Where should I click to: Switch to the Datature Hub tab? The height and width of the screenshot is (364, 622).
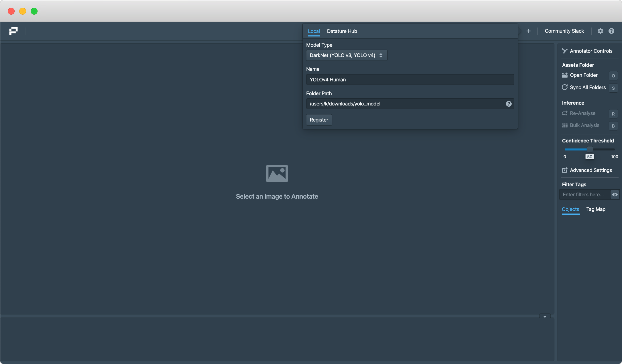coord(342,31)
